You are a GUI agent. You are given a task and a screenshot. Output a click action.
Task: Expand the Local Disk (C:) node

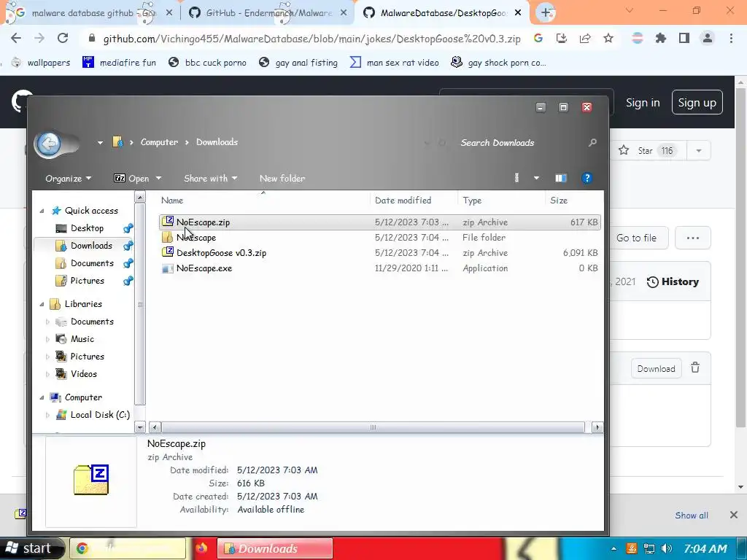(47, 415)
